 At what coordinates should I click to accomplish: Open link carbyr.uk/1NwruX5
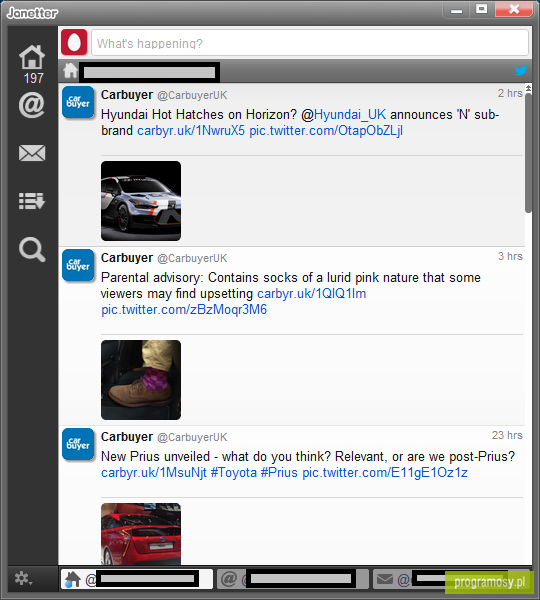(x=191, y=131)
